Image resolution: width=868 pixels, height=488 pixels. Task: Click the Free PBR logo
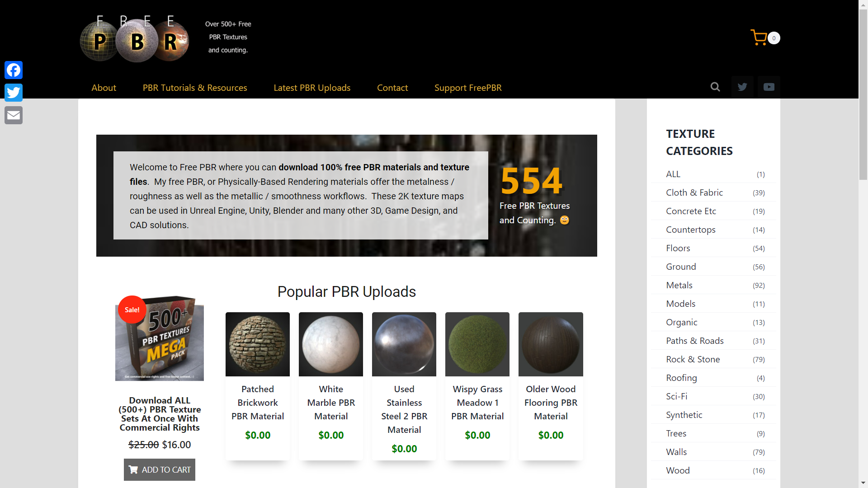click(x=135, y=39)
